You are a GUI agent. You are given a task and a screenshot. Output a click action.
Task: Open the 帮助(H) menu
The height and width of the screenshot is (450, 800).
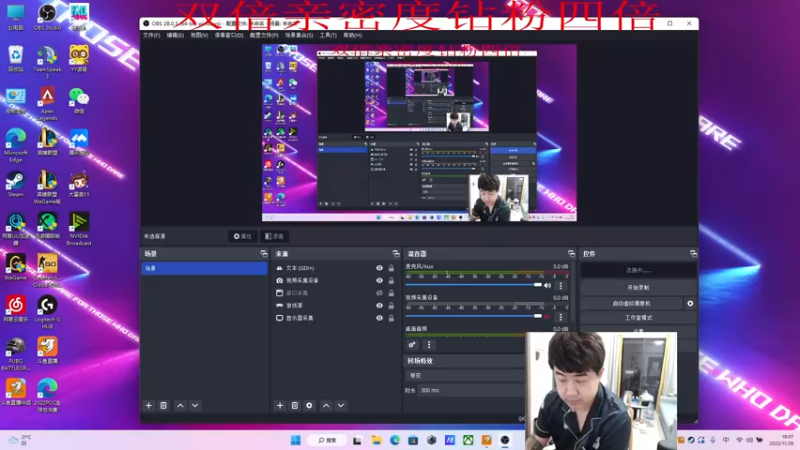pos(352,35)
